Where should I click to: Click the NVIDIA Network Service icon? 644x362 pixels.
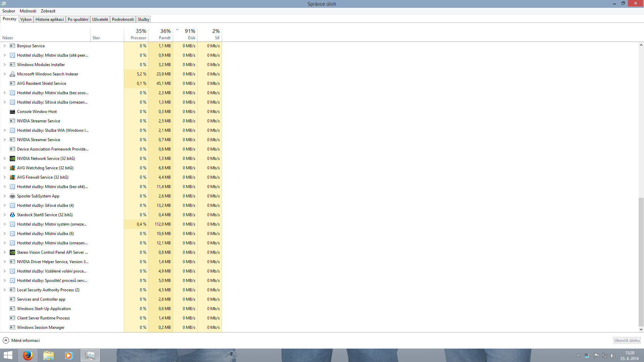(12, 159)
